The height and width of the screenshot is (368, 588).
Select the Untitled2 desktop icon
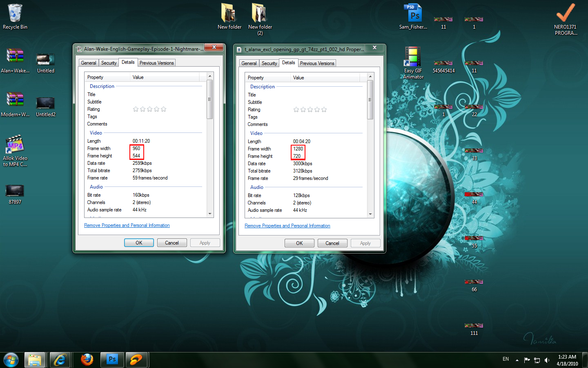(45, 106)
